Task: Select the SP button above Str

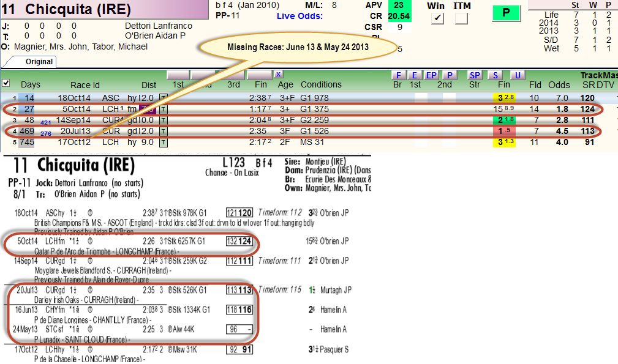Action: click(475, 75)
